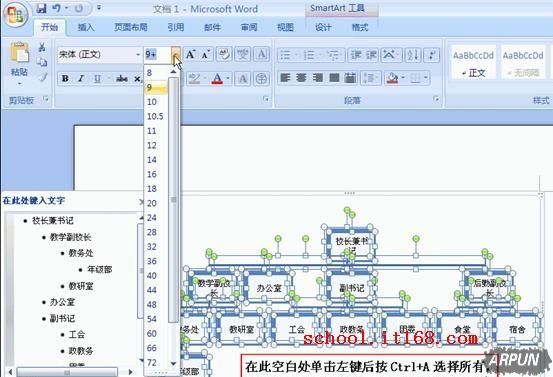Apply bulleted list
Image resolution: width=553 pixels, height=377 pixels.
click(x=285, y=55)
